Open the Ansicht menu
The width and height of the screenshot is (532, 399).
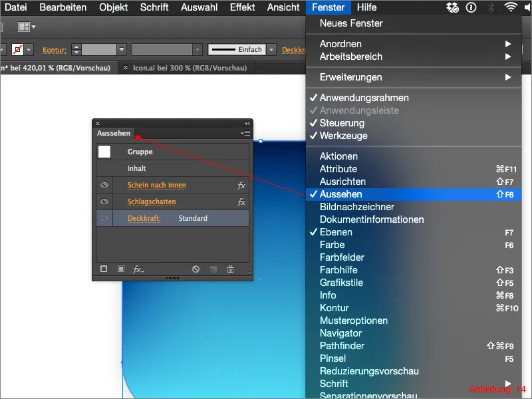click(283, 7)
